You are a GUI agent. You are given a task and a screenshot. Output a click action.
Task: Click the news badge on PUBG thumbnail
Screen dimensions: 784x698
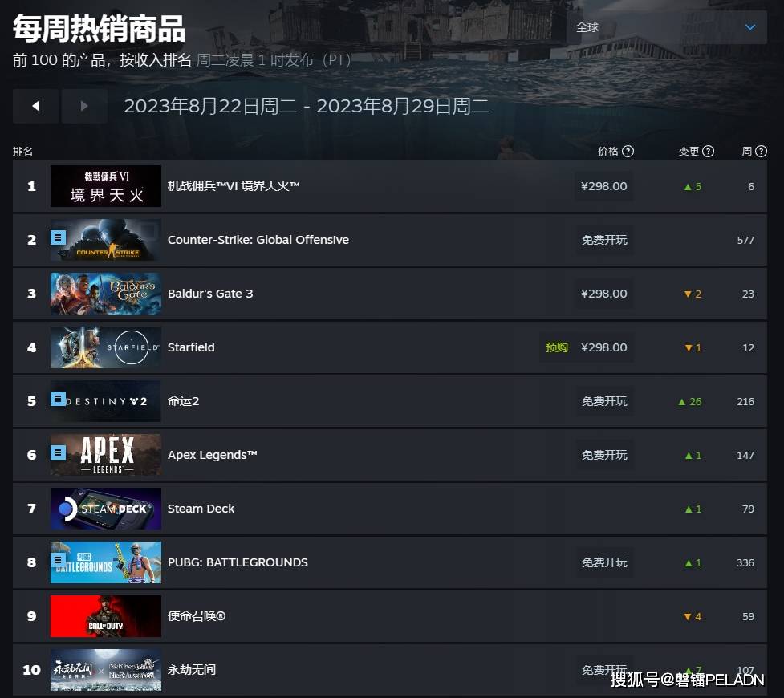coord(58,560)
